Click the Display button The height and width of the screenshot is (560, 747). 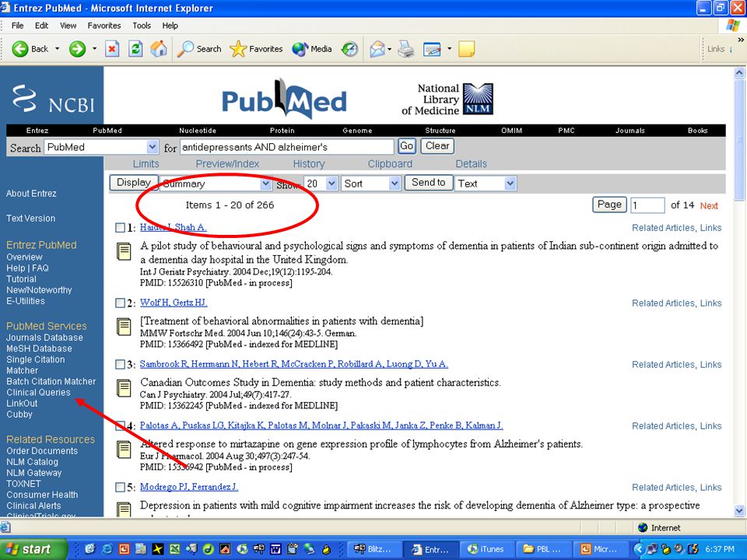pos(134,182)
